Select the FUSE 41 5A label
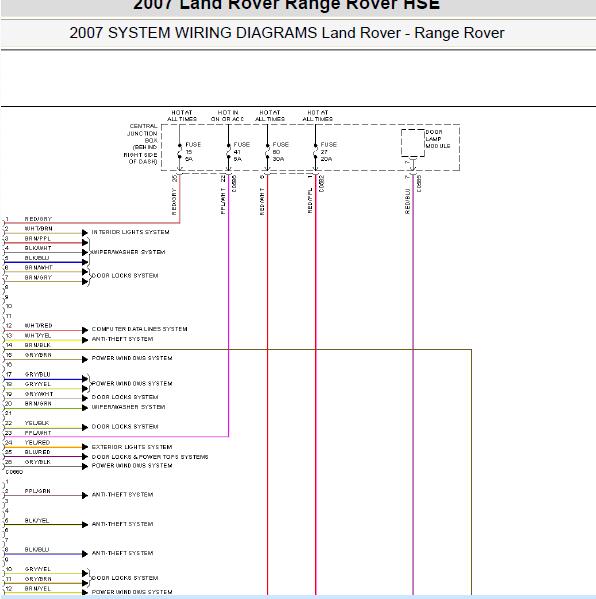Image resolution: width=596 pixels, height=599 pixels. pos(241,152)
